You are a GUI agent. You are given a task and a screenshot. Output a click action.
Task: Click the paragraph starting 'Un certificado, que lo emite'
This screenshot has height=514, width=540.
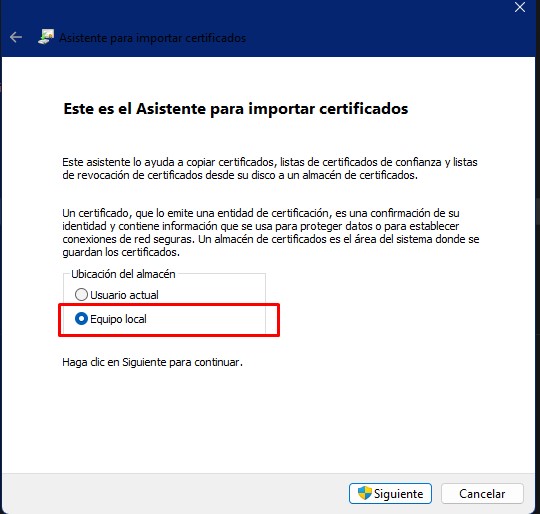(271, 233)
